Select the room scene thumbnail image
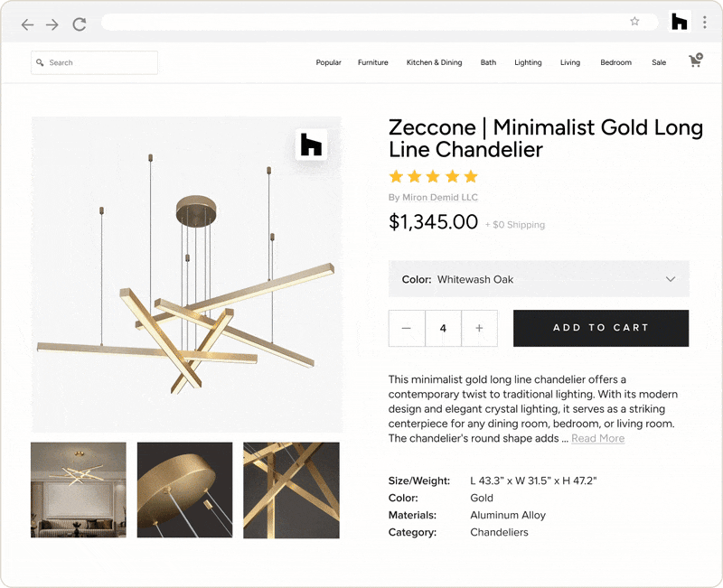 click(x=79, y=490)
